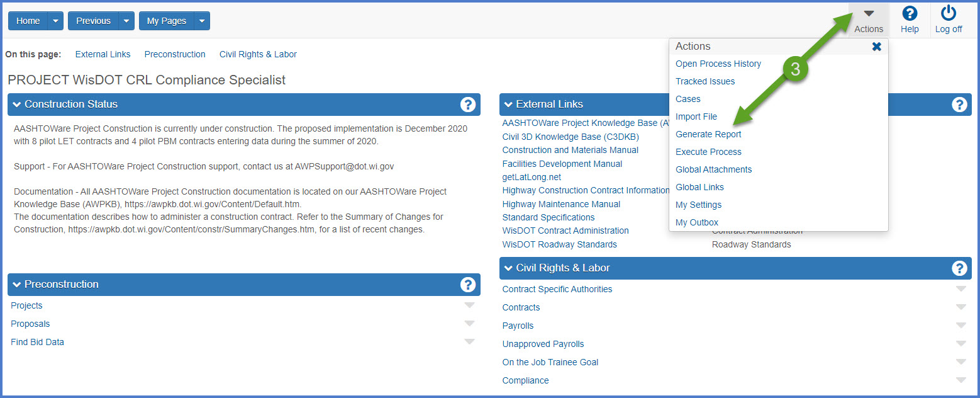
Task: Choose Execute Process from Actions menu
Action: coord(708,152)
